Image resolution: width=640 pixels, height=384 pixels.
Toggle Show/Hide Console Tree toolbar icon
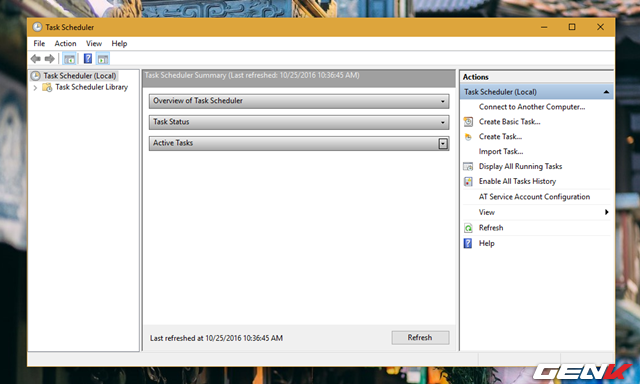pyautogui.click(x=69, y=59)
